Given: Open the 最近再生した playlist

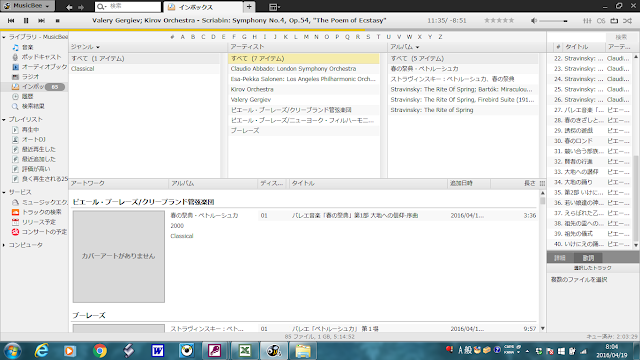Looking at the screenshot, I should point(38,149).
